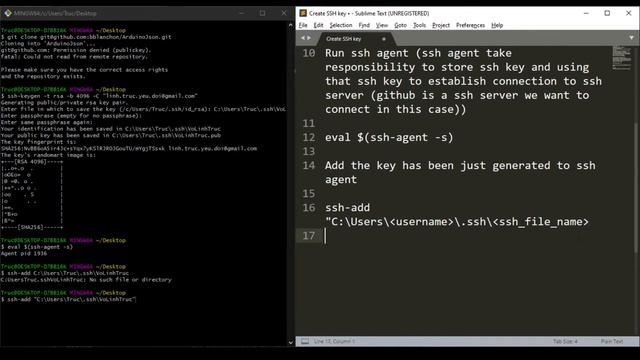Image resolution: width=640 pixels, height=360 pixels.
Task: Minimize the Sublime Text window
Action: point(586,13)
